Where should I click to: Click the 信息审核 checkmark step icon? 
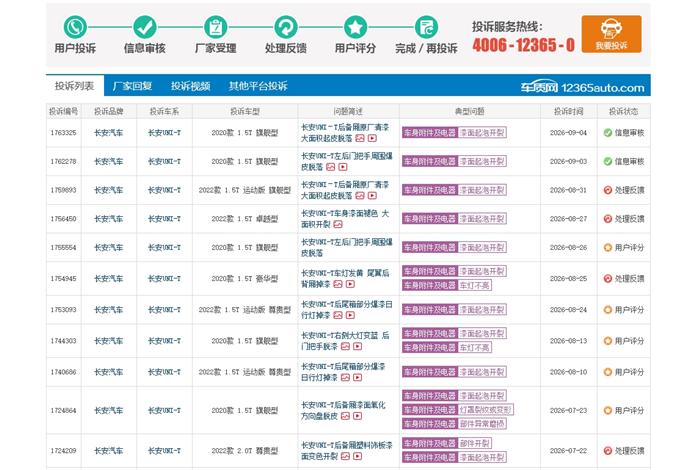coord(145,27)
